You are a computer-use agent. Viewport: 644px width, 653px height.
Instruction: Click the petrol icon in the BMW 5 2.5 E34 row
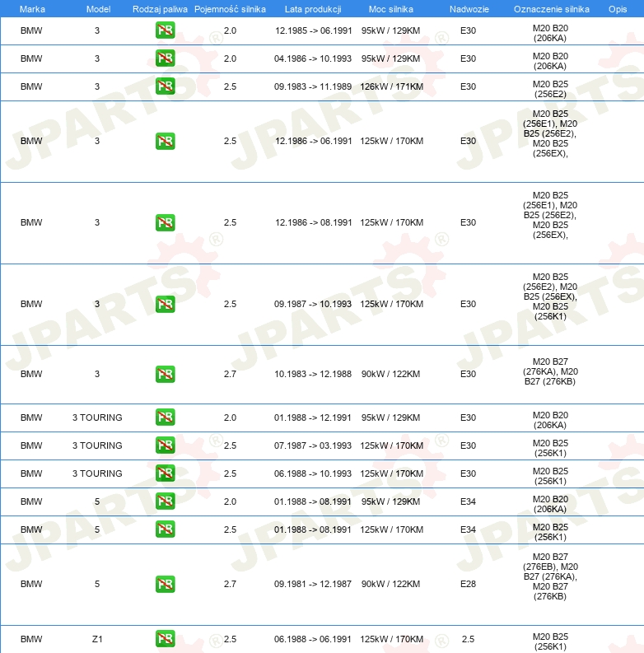click(165, 529)
